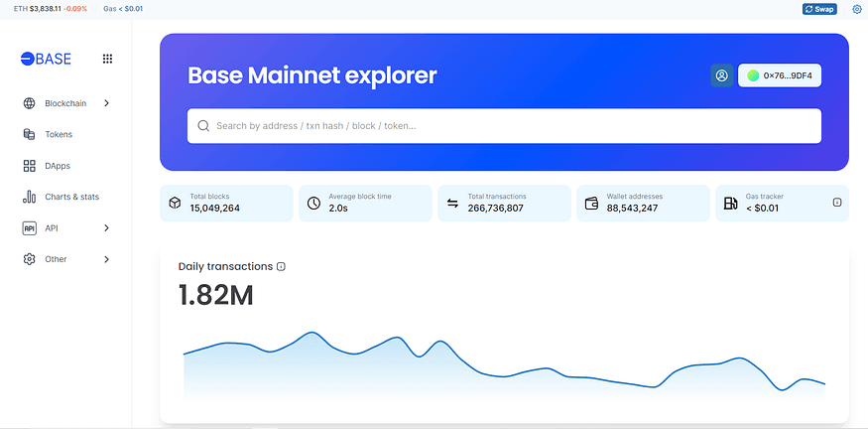The height and width of the screenshot is (429, 868).
Task: Click the Gas tracker info icon
Action: [x=837, y=203]
